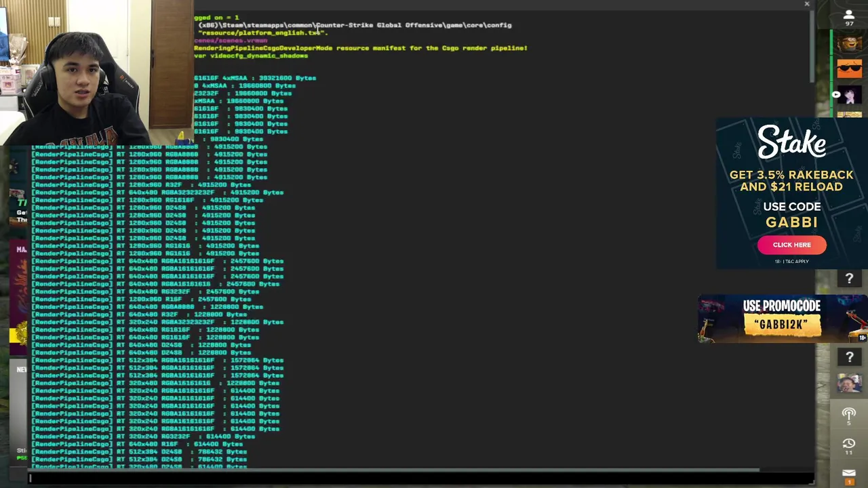Click the 'var videocfg_dynamic_shadows' console line
The height and width of the screenshot is (488, 868).
click(251, 56)
